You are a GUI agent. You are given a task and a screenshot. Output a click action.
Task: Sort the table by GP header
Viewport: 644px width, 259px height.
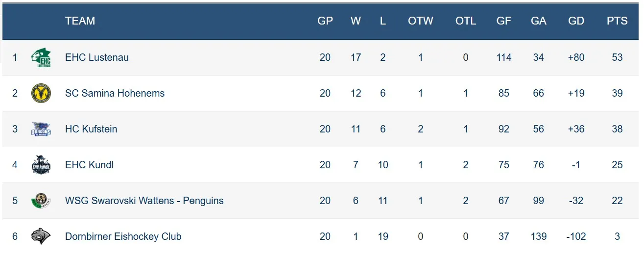click(x=325, y=21)
